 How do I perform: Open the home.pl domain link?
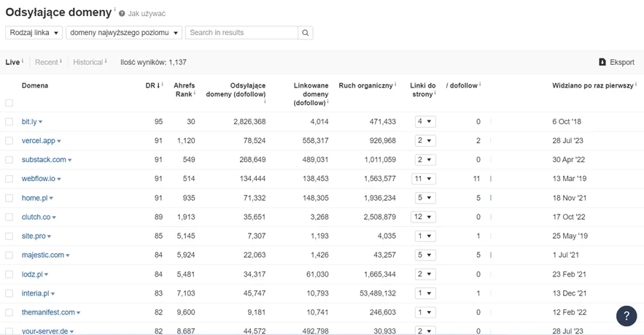tap(34, 198)
